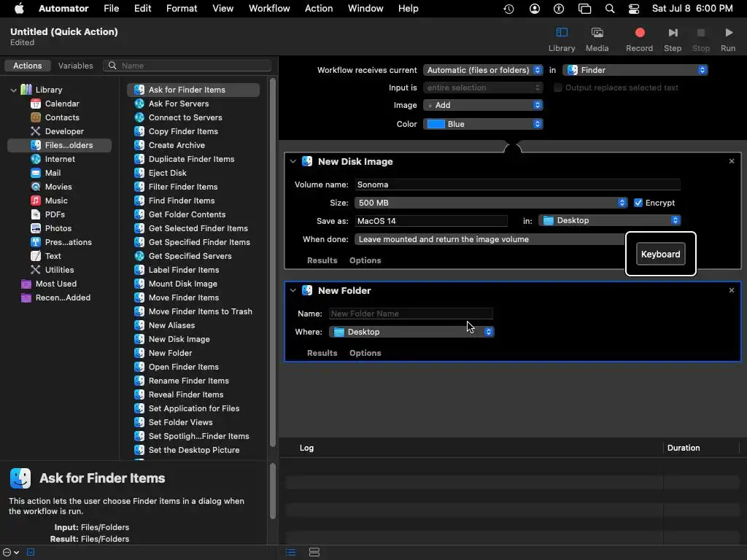Toggle the Library panel toolbar icon

(562, 33)
